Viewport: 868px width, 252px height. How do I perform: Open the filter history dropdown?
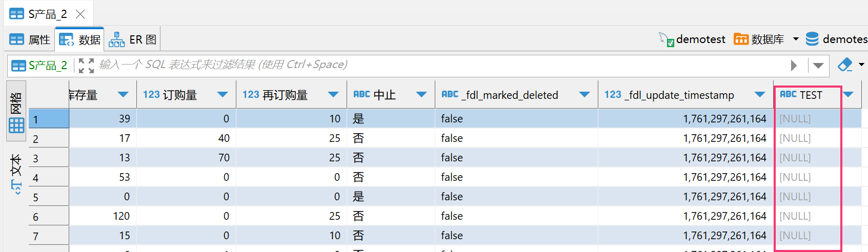pyautogui.click(x=818, y=66)
